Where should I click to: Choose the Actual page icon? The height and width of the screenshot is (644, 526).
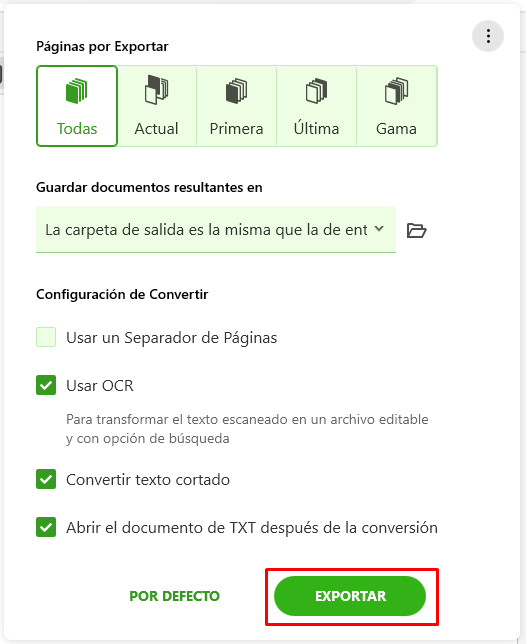pos(156,90)
